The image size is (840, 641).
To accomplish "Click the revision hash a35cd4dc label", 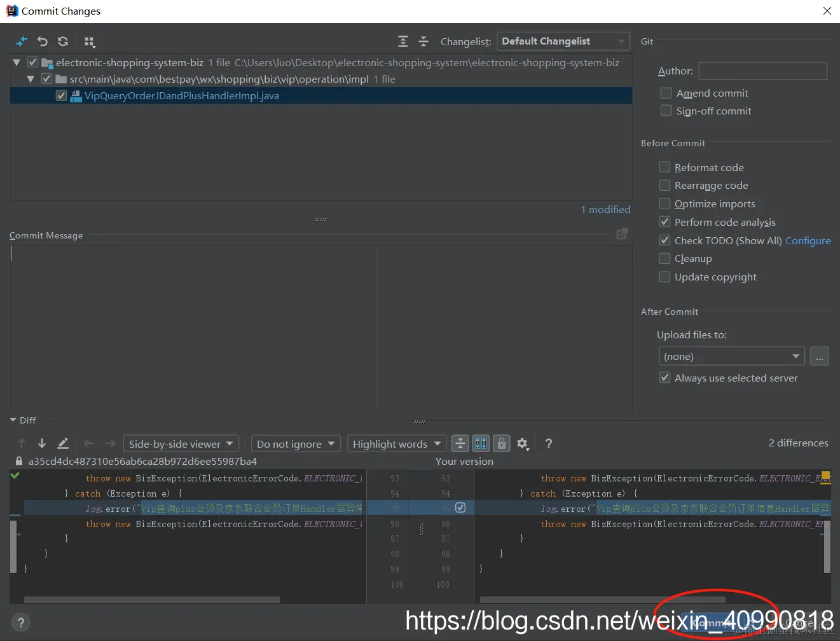I will pyautogui.click(x=142, y=461).
